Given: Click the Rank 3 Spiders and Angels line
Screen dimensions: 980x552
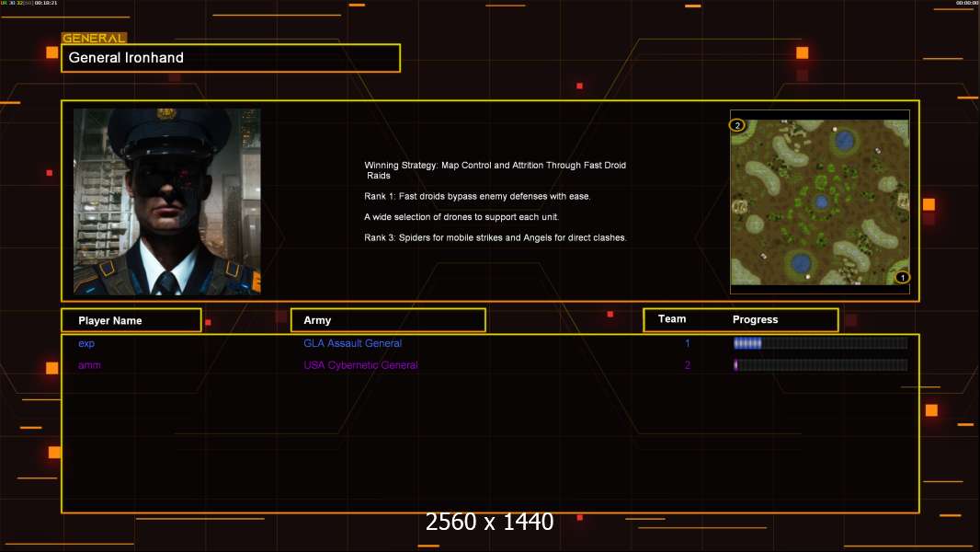Looking at the screenshot, I should (x=496, y=237).
